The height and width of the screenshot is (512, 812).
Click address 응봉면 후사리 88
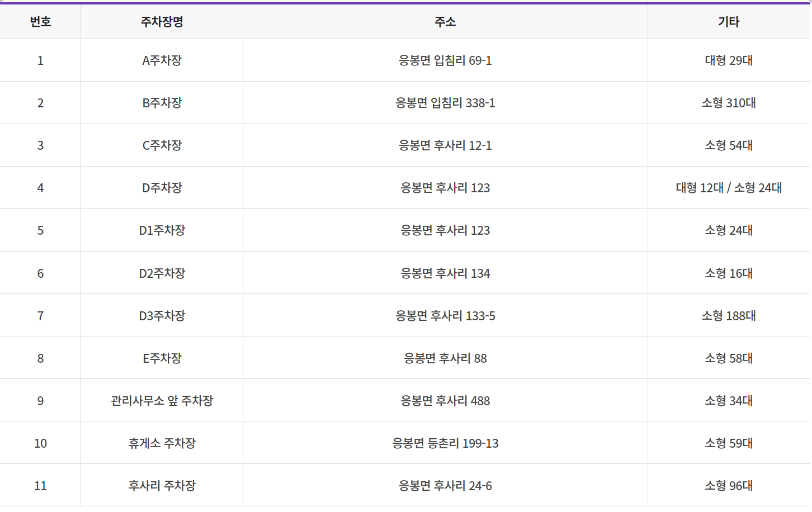445,358
